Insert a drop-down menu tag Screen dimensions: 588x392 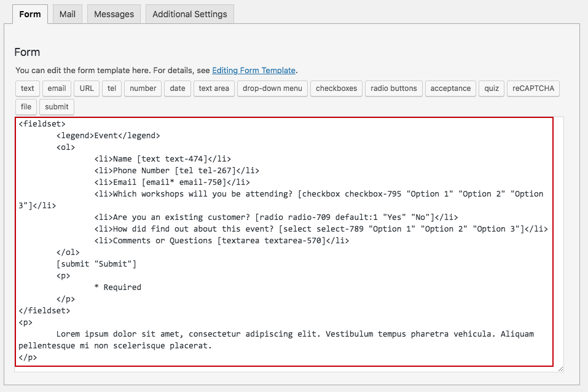[x=272, y=88]
